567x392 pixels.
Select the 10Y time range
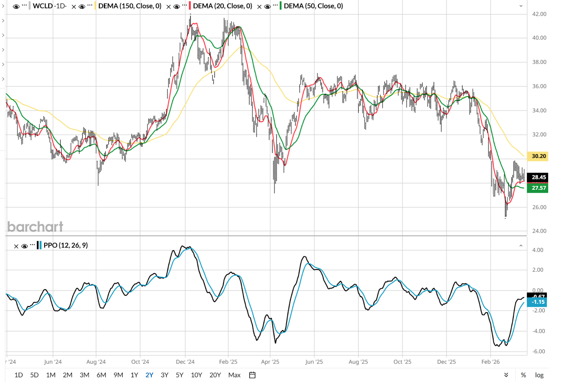click(x=196, y=375)
